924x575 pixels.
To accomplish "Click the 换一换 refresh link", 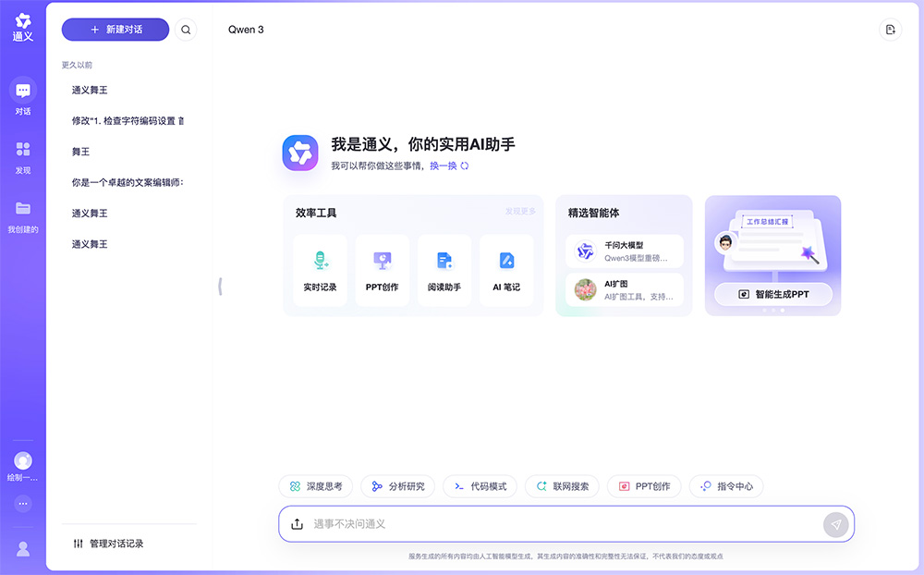I will 449,165.
